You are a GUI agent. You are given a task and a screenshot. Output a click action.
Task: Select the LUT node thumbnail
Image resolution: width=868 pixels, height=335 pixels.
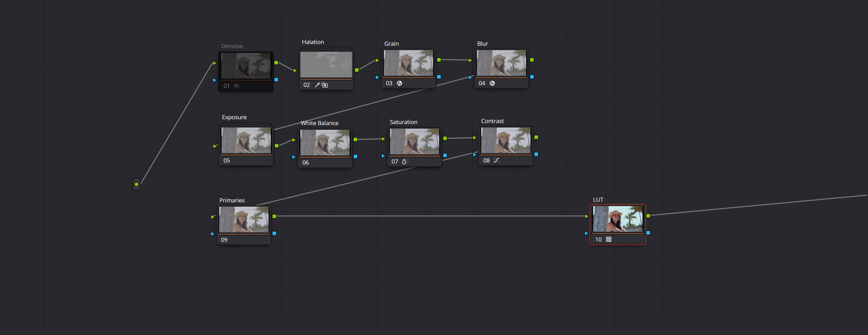617,219
